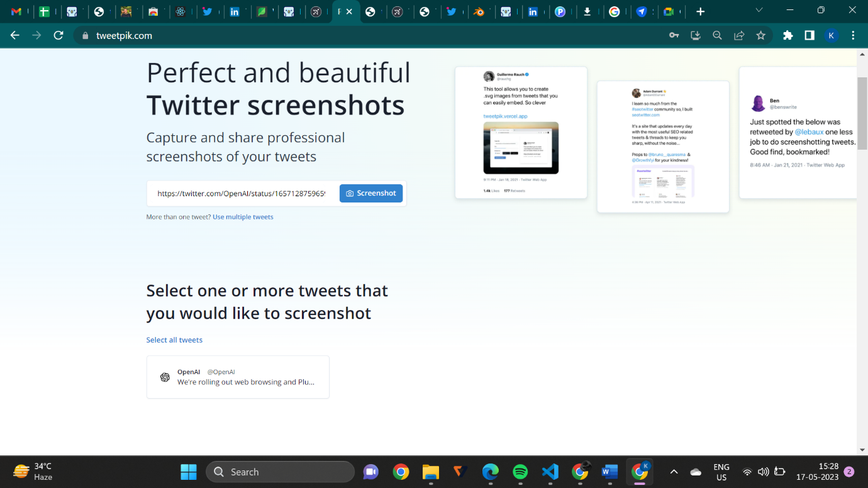
Task: Close the active TweetPik tab
Action: [349, 11]
